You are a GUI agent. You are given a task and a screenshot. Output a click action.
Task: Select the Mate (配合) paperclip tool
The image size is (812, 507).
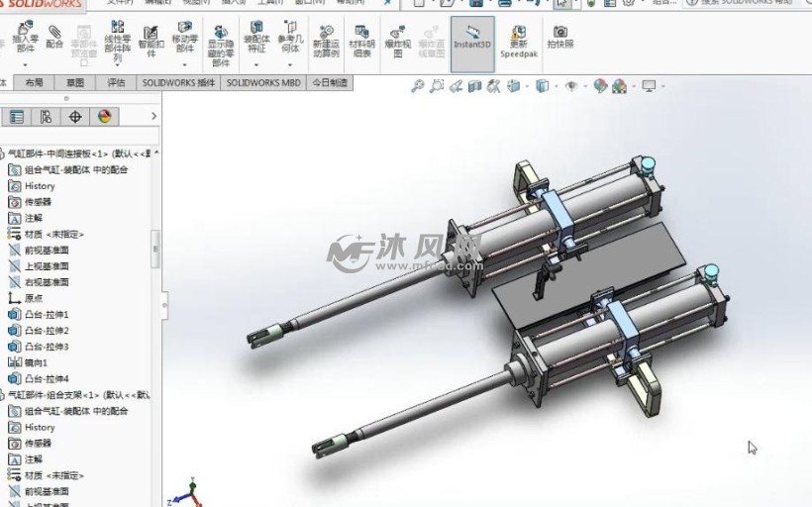pyautogui.click(x=54, y=37)
